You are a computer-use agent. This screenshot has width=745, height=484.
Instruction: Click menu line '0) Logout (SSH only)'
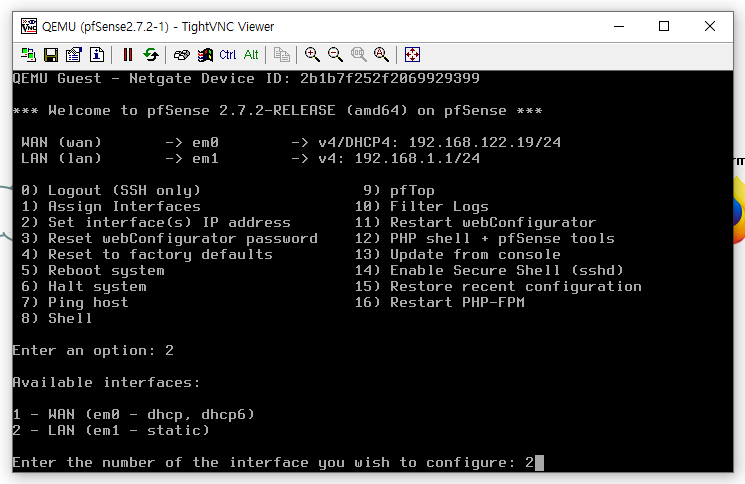(111, 190)
